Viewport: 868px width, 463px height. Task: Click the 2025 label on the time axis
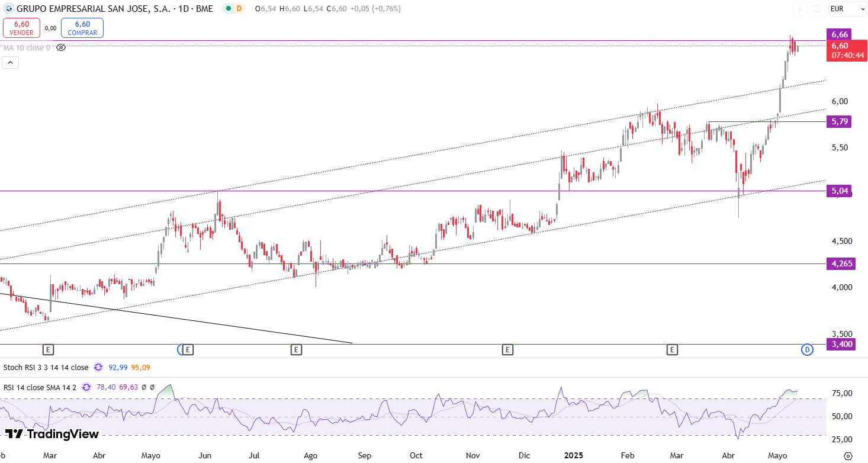574,455
